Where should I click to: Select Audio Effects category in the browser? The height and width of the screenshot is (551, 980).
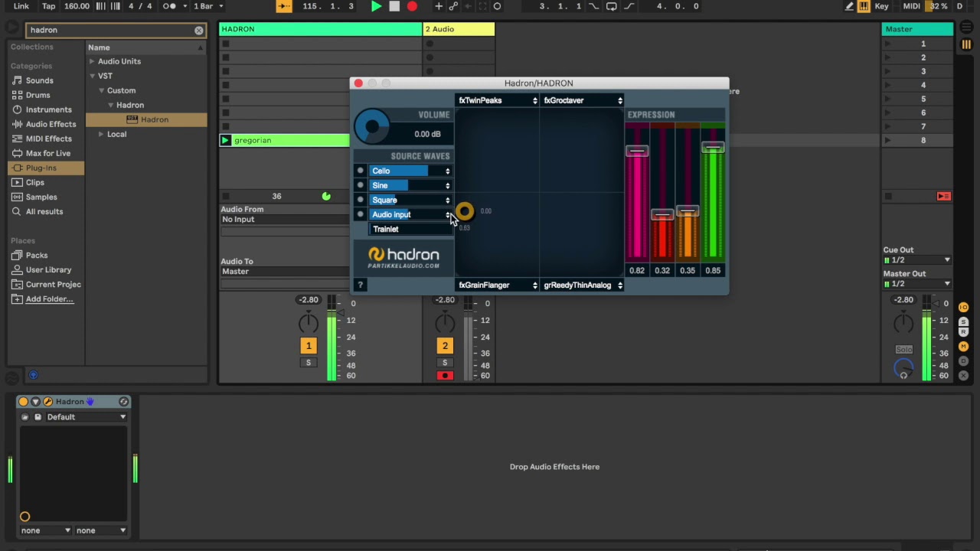point(51,124)
